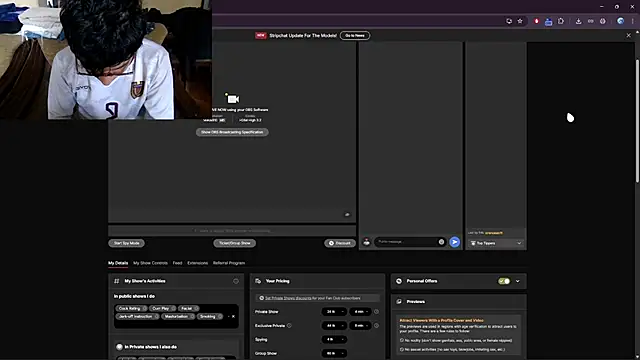Click the Go to News button
Image resolution: width=640 pixels, height=360 pixels.
(x=355, y=36)
